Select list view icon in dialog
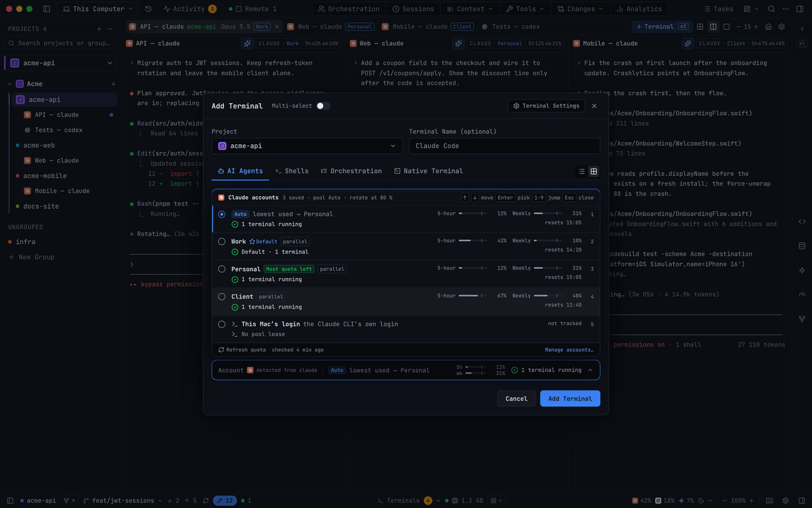Viewport: 812px width, 508px height. click(x=582, y=171)
